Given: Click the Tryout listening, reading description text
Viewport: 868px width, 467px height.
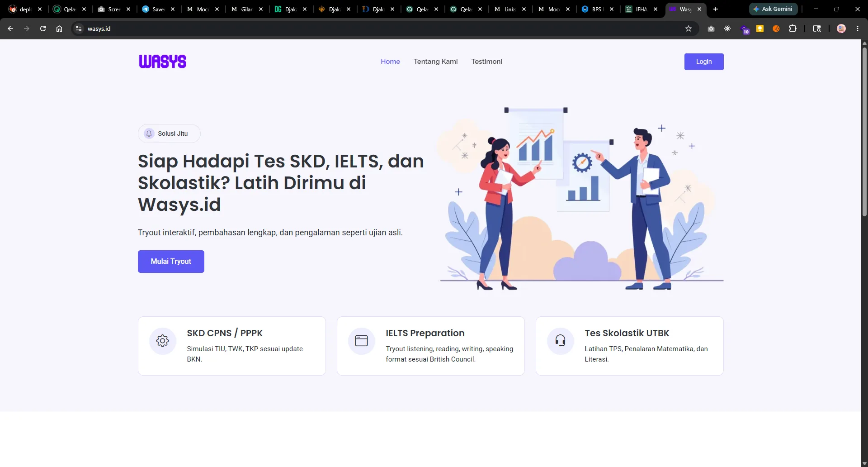Looking at the screenshot, I should 449,354.
